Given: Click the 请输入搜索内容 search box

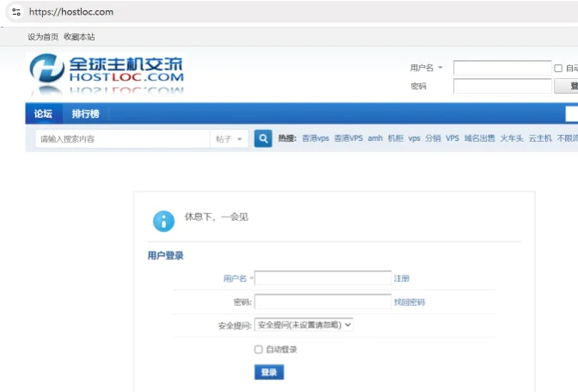Looking at the screenshot, I should [x=122, y=139].
